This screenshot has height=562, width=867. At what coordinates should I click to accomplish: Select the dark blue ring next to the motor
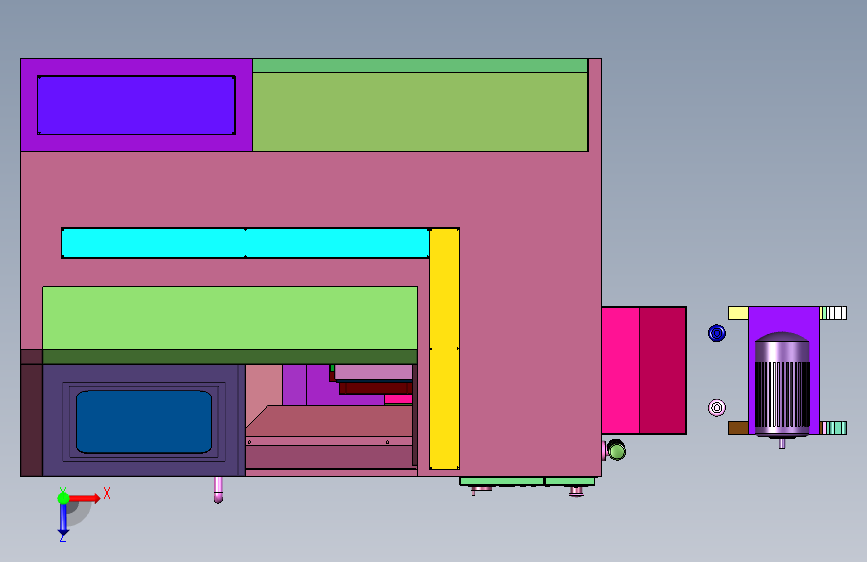(x=717, y=333)
